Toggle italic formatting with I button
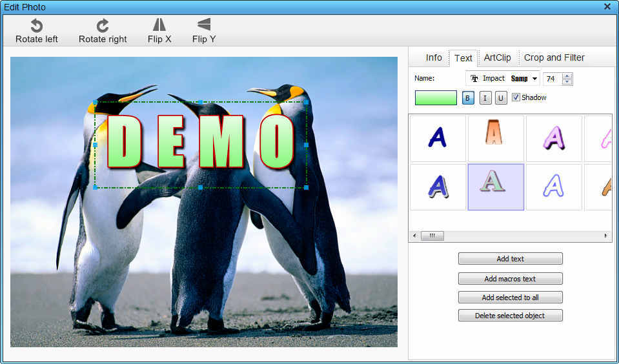 (485, 98)
